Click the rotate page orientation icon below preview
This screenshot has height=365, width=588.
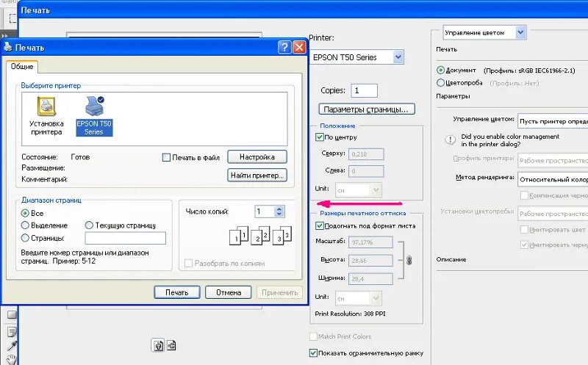pyautogui.click(x=158, y=345)
